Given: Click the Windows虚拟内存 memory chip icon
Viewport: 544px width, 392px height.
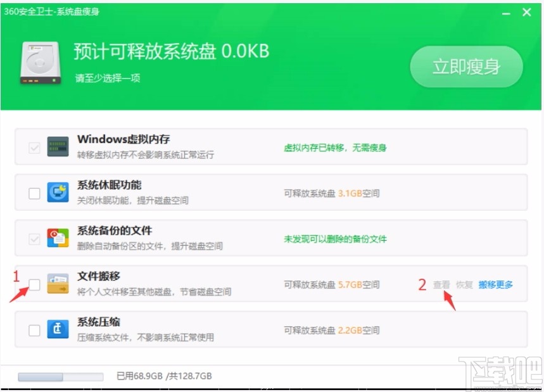Looking at the screenshot, I should tap(58, 146).
